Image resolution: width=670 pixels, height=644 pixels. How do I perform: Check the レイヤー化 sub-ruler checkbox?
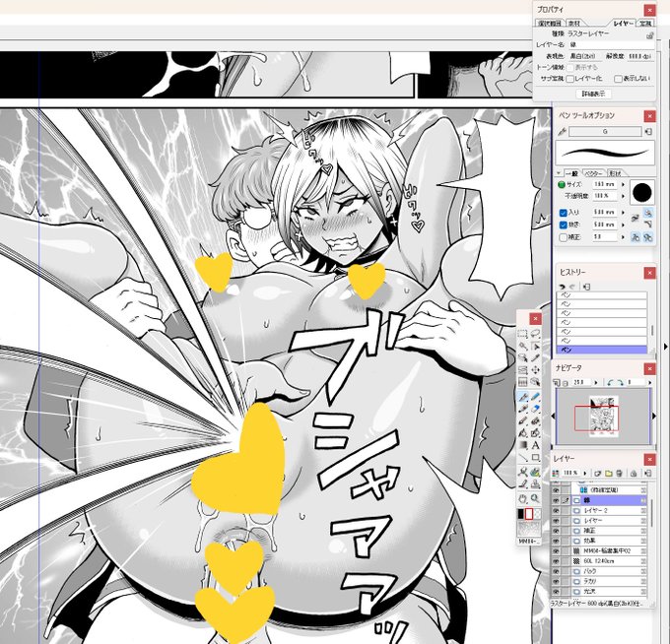click(x=570, y=79)
